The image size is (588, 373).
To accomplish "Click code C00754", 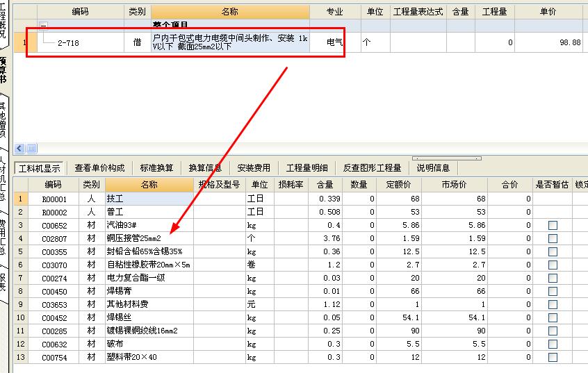I will pyautogui.click(x=54, y=358).
